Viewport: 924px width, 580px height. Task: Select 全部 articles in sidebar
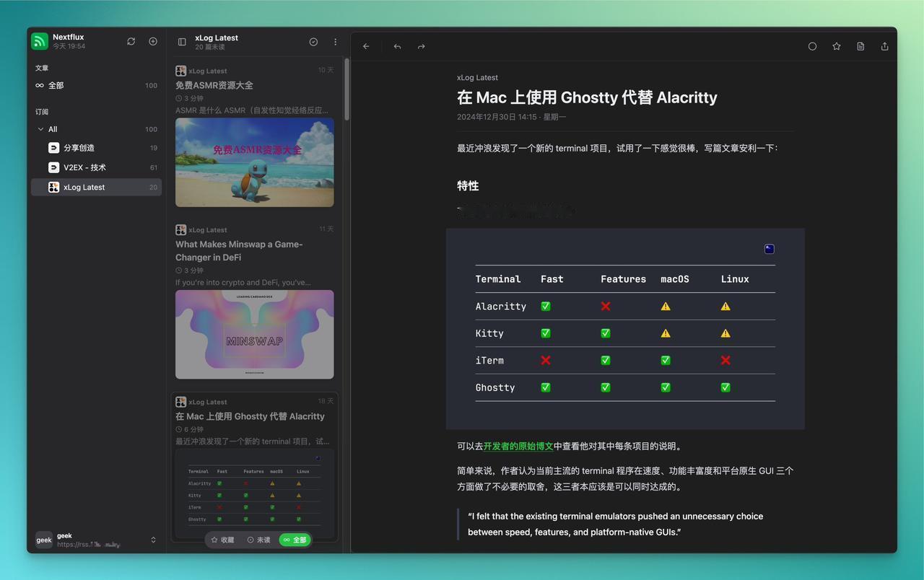pos(96,85)
